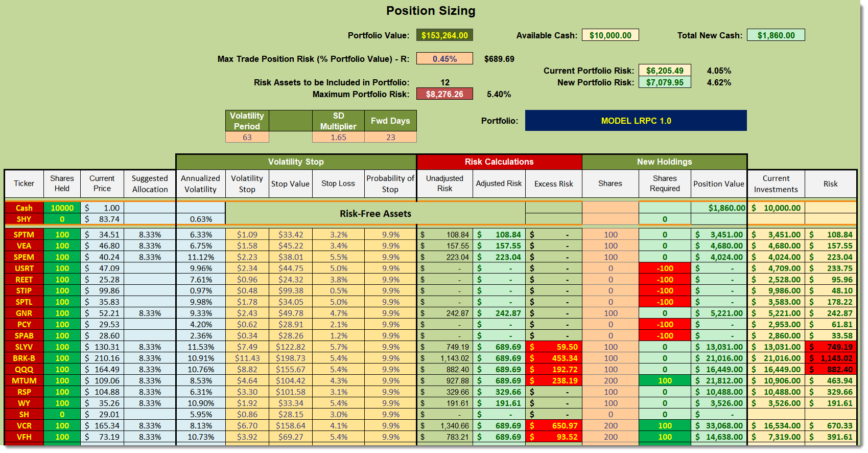
Task: Click the SD Multiplier value 1.65
Action: tap(338, 137)
